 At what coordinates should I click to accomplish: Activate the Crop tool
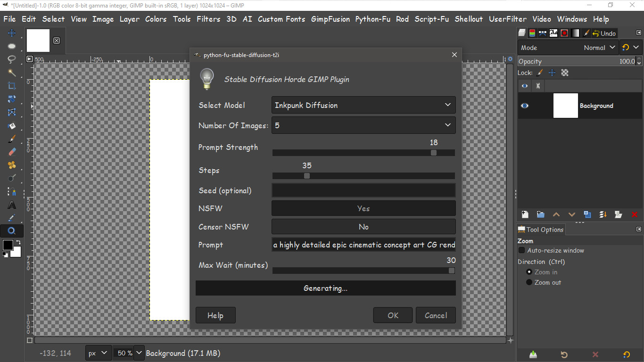[x=12, y=86]
